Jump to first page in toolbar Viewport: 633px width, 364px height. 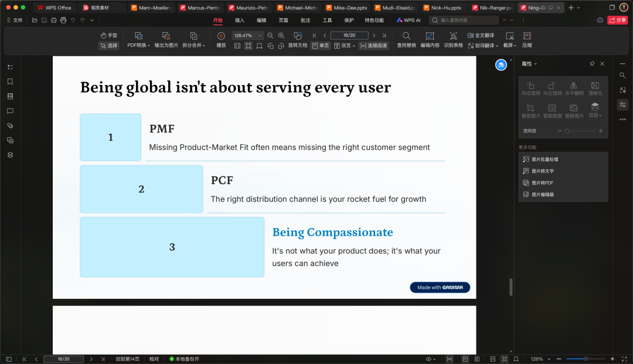tap(315, 36)
